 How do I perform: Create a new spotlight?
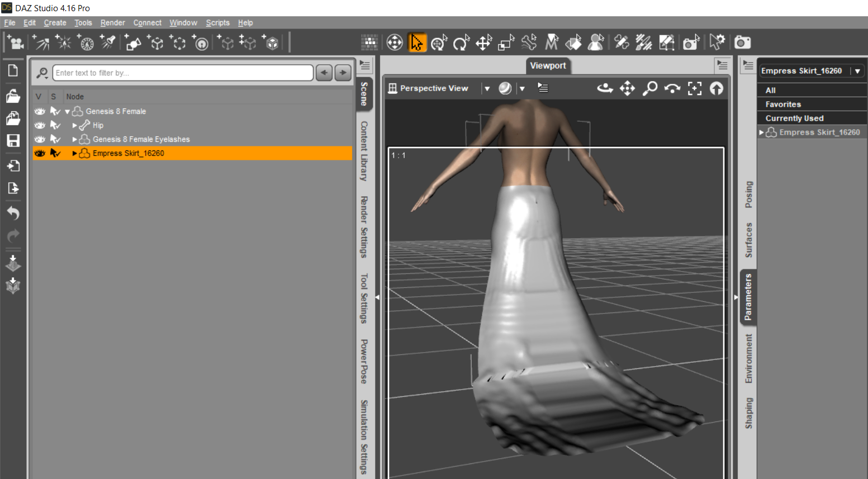pos(108,42)
